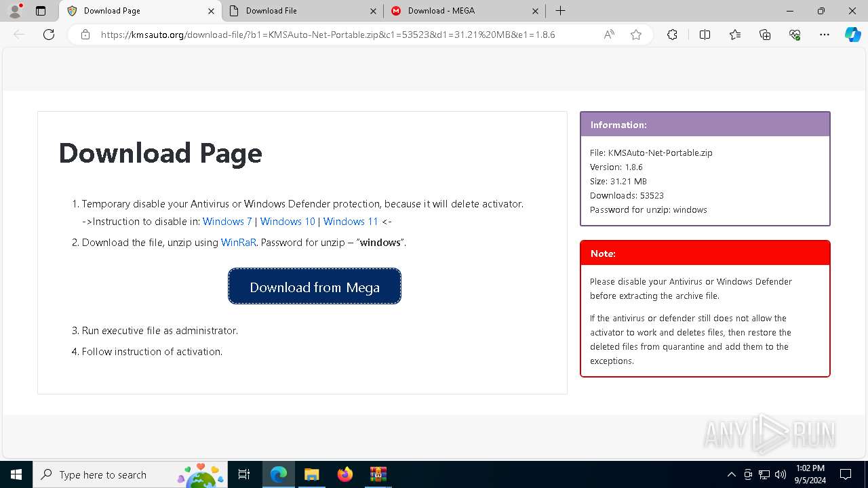Screen dimensions: 868x488
Task: Launch the Copilot sidebar icon
Action: (852, 35)
